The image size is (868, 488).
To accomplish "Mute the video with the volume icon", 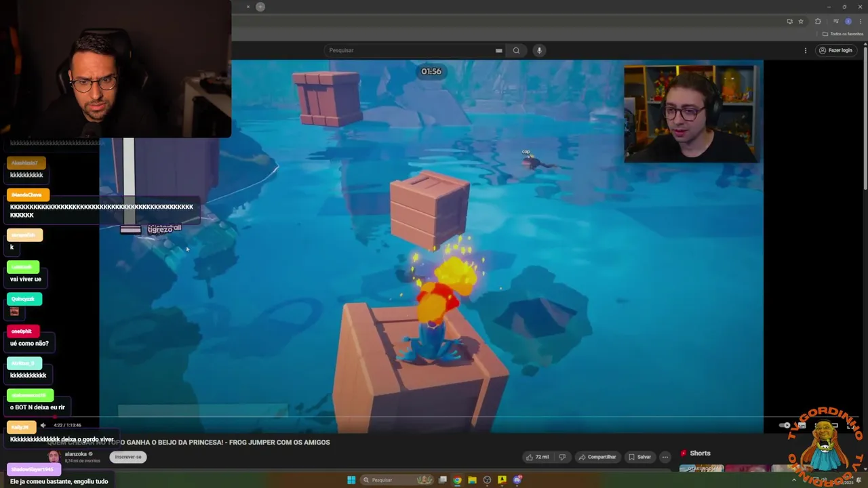I will 43,425.
